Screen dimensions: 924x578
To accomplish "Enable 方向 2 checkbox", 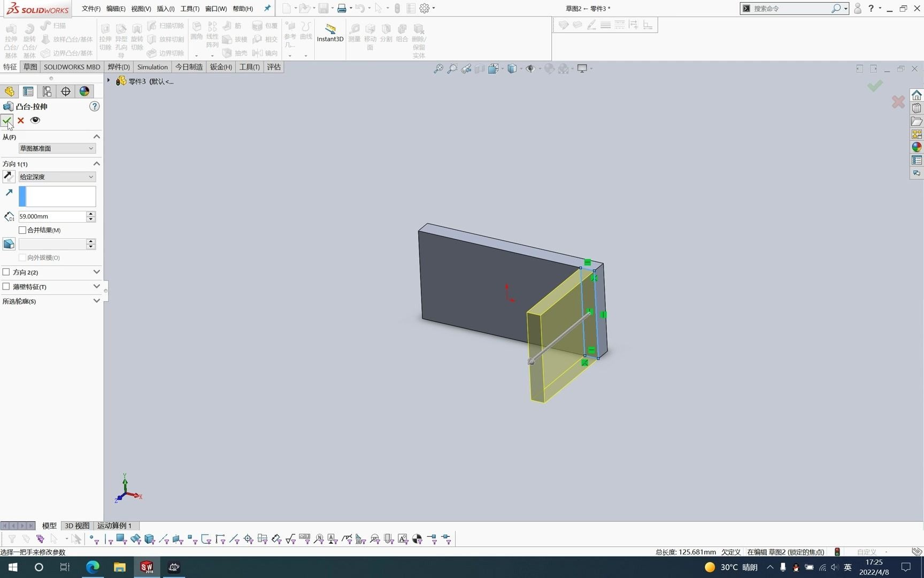I will (x=6, y=272).
